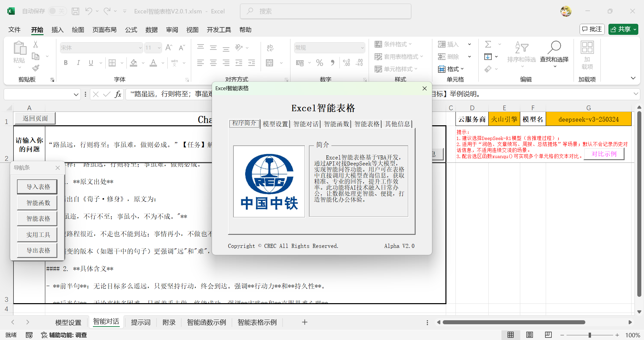Switch to the 模型设置 tab in dialog
This screenshot has width=644, height=340.
(x=275, y=124)
